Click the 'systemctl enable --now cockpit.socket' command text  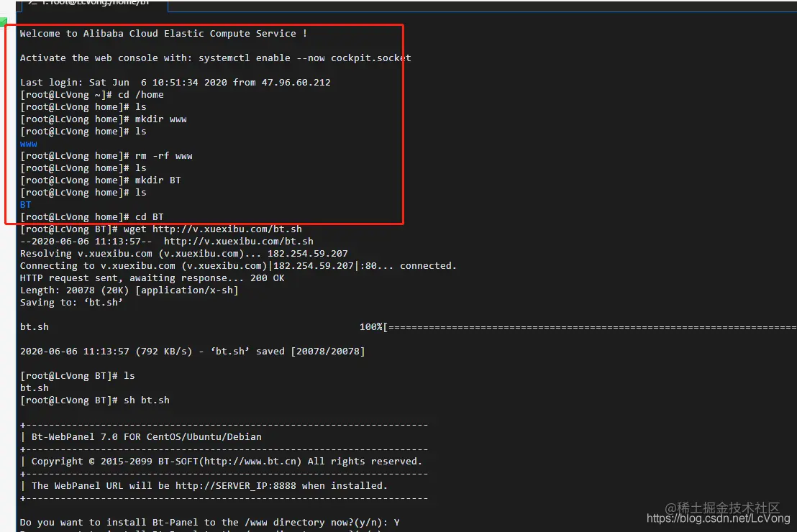[x=304, y=58]
